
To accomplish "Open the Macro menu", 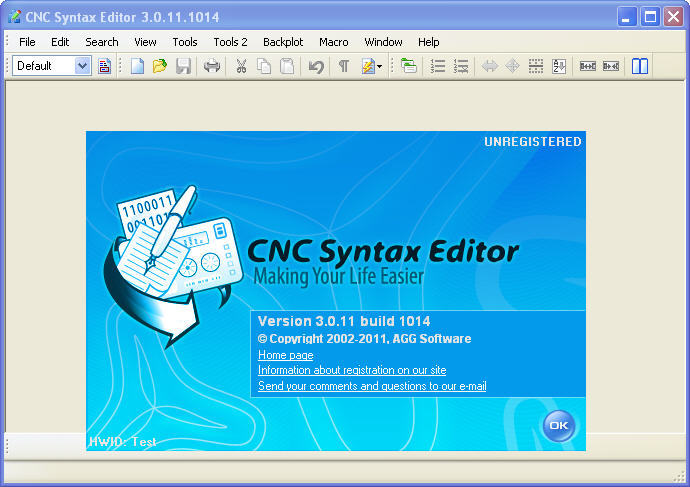I will click(x=334, y=42).
